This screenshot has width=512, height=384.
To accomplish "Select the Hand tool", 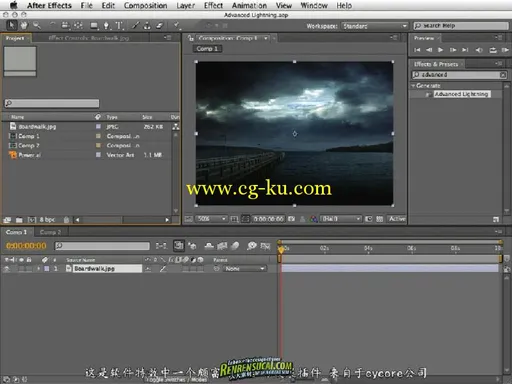I will (24, 25).
